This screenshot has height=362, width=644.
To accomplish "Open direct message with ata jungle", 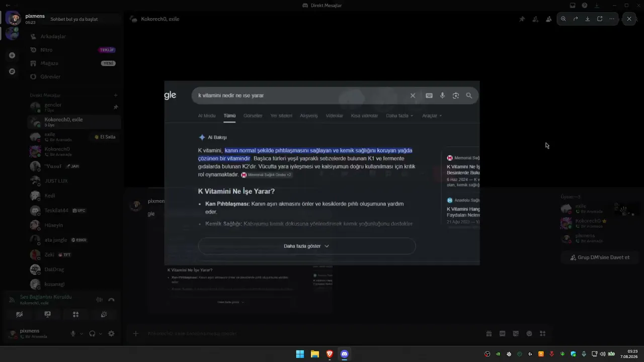I will 74,240.
